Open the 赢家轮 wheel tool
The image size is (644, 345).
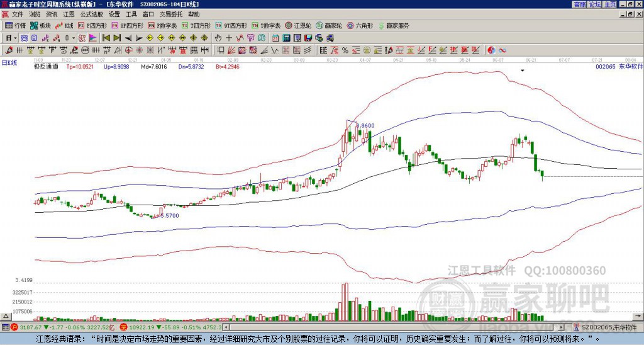(x=329, y=25)
